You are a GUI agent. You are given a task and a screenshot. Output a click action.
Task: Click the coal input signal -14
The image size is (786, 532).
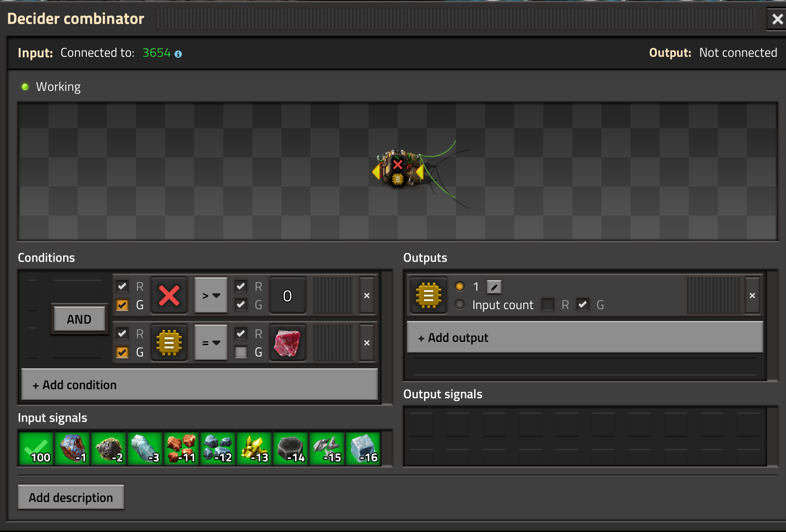click(290, 449)
